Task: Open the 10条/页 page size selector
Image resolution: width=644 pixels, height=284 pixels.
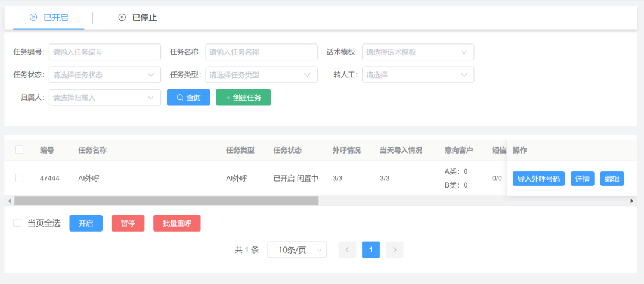Action: [x=297, y=250]
